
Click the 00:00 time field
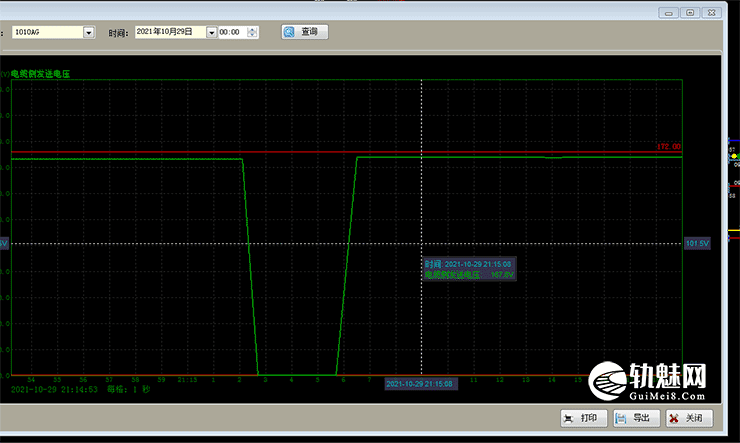233,32
